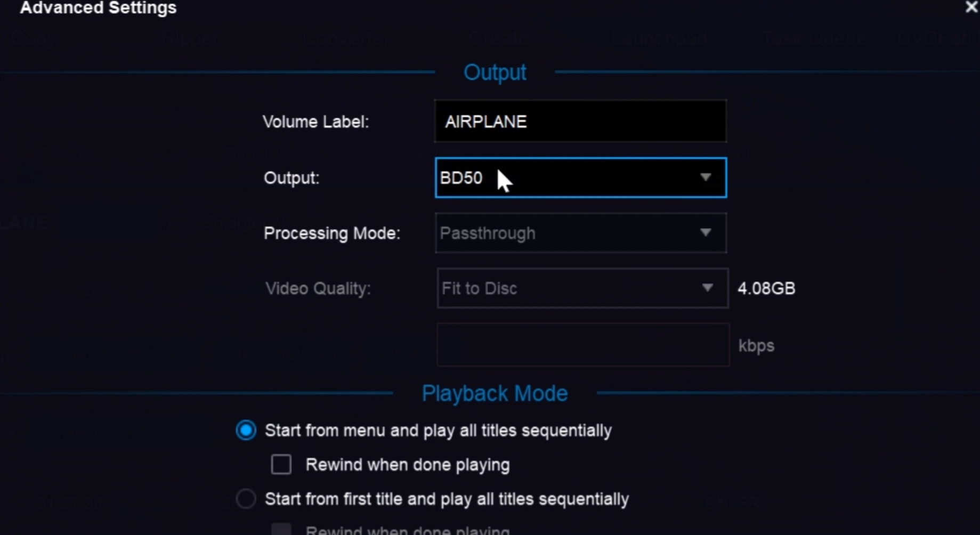Click the DVDFab logo menu at top right

pyautogui.click(x=935, y=38)
